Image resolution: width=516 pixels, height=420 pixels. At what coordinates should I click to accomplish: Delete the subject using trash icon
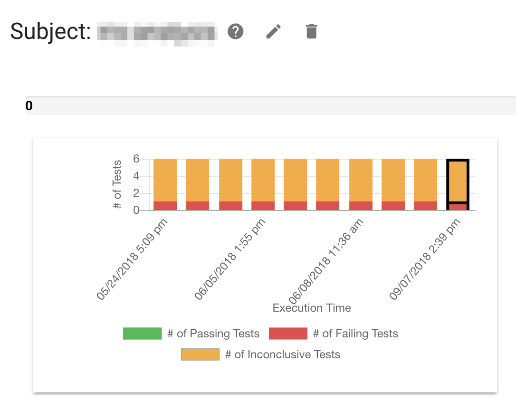[x=311, y=32]
